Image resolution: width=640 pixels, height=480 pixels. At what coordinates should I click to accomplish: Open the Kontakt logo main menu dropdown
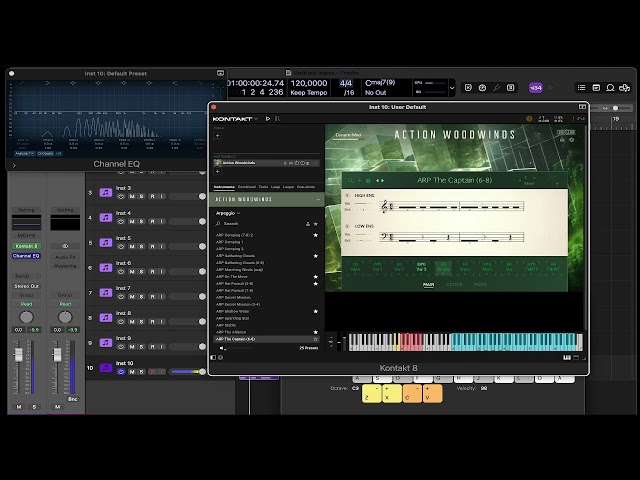click(x=236, y=119)
